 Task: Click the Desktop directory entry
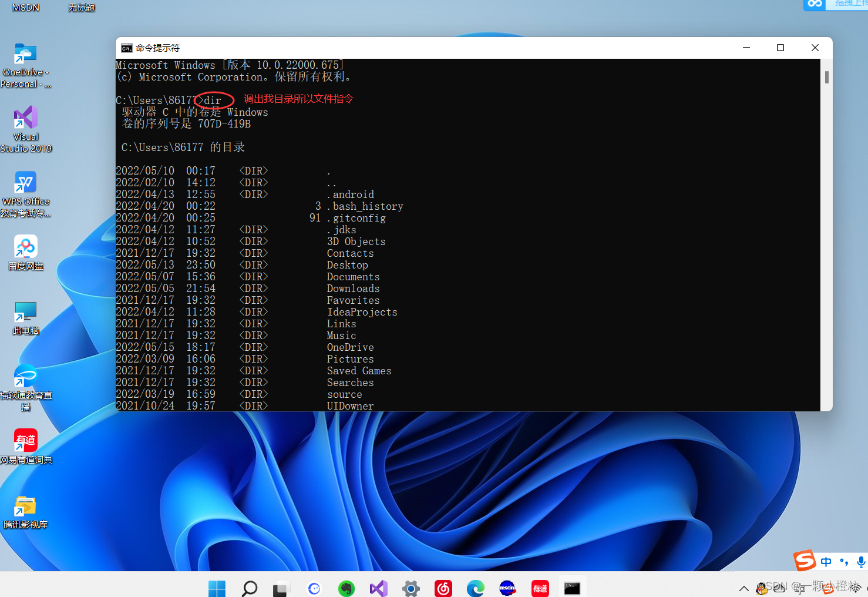tap(348, 265)
